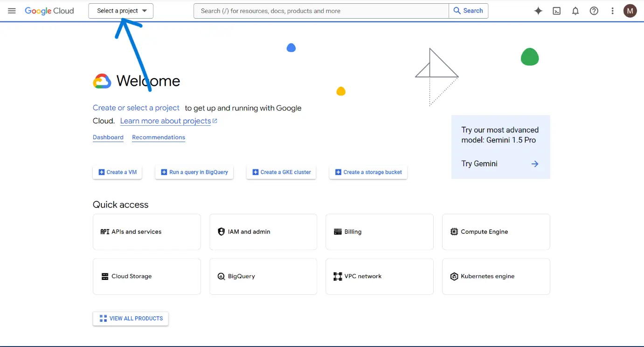Open the BigQuery quick access card

pyautogui.click(x=263, y=276)
